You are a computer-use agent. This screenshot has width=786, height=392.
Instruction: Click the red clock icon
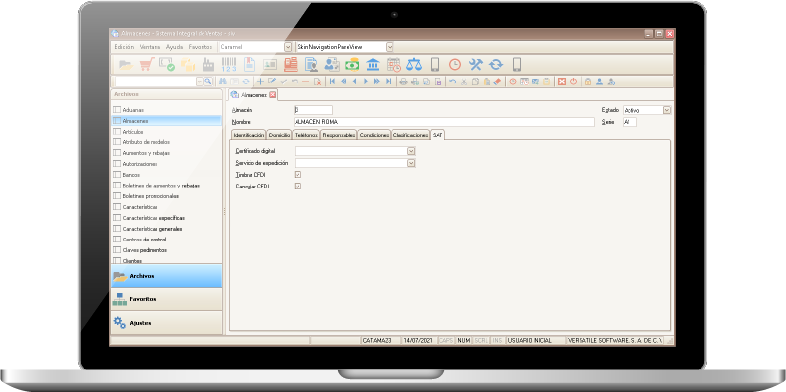[455, 65]
